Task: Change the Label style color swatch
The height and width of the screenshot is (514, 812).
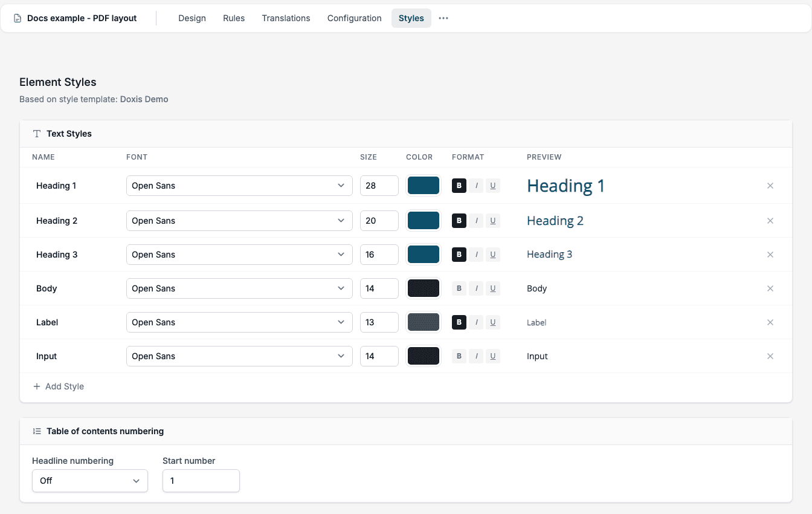Action: [424, 322]
